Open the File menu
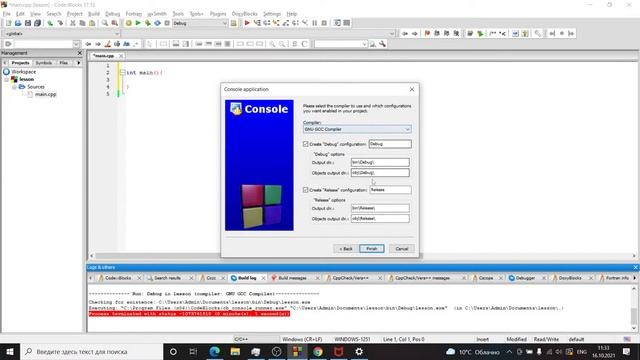Screen dimensions: 640x360 click(7, 14)
